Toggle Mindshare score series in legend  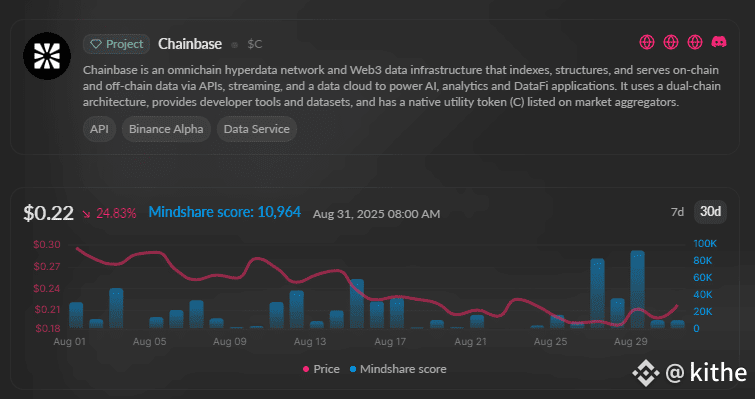(x=398, y=369)
